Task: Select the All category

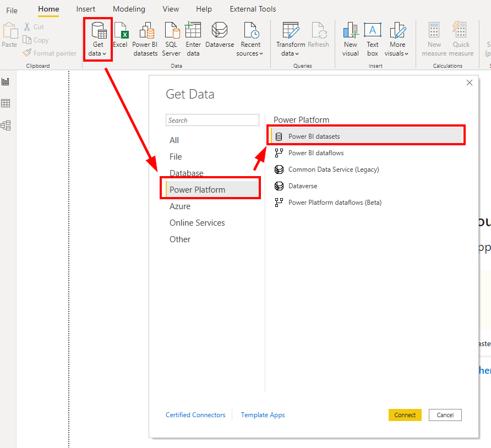Action: [174, 140]
